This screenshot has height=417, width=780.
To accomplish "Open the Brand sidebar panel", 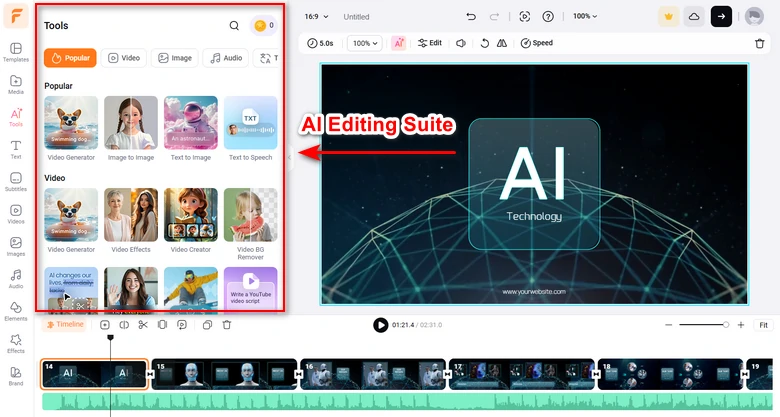I will click(16, 376).
